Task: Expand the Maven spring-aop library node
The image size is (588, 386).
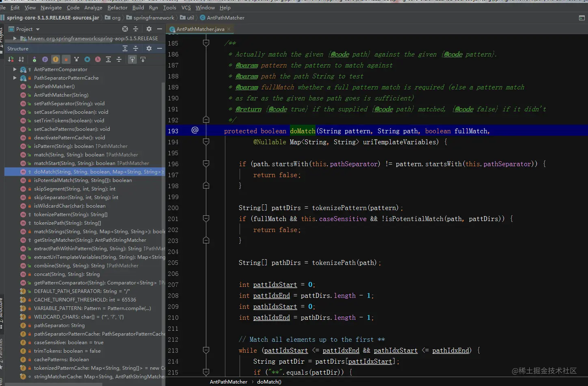Action: [15, 38]
